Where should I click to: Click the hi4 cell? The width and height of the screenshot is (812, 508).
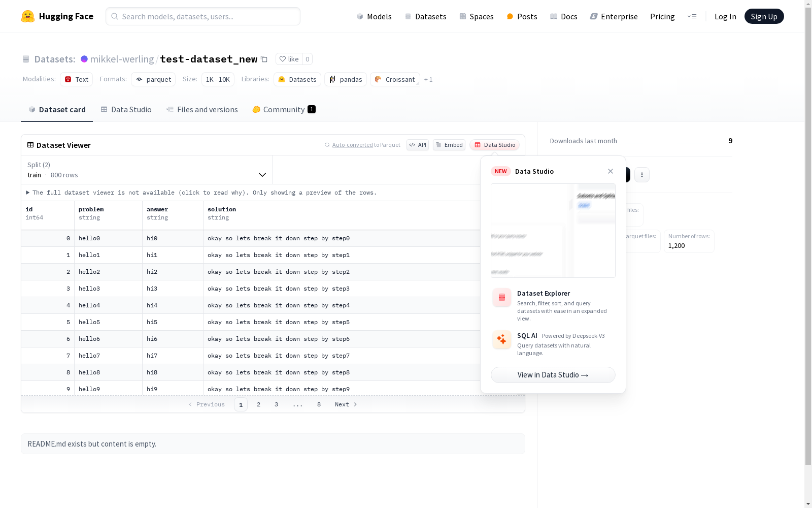tap(173, 305)
